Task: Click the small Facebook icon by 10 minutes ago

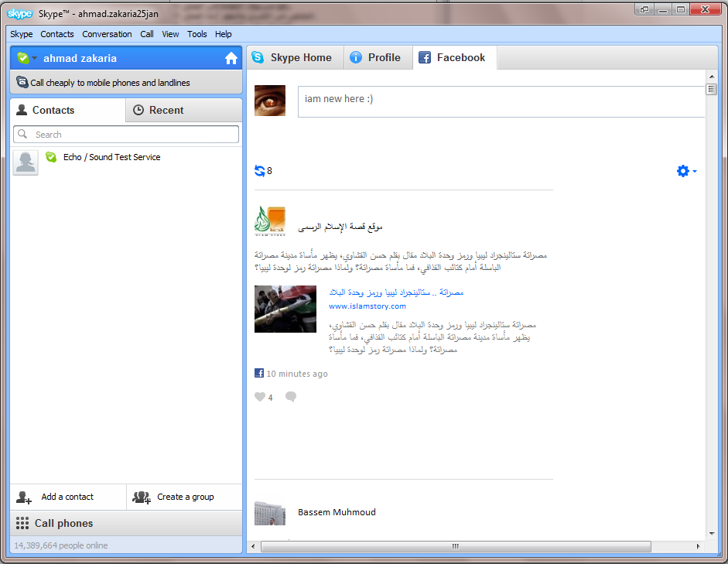Action: click(x=259, y=373)
